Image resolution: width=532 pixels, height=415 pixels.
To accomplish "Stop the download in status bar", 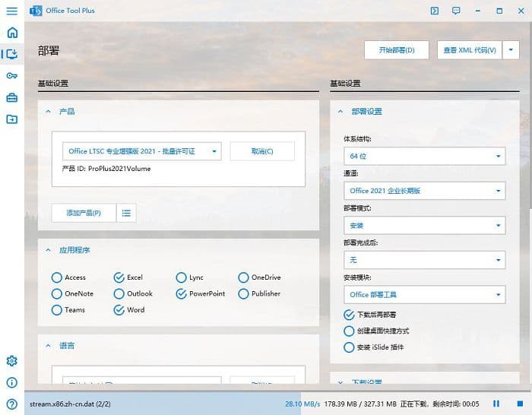I will [x=519, y=404].
